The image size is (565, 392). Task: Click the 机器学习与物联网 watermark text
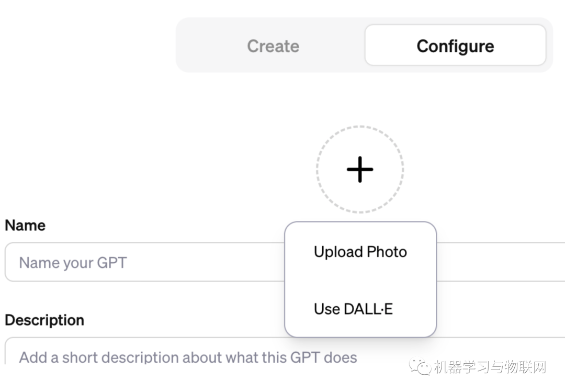pos(490,367)
